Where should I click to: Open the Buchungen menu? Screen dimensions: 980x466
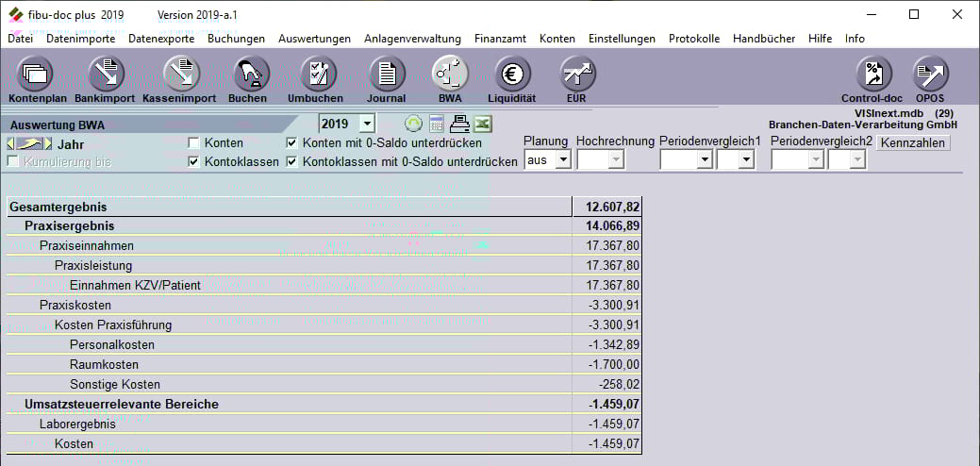[236, 39]
